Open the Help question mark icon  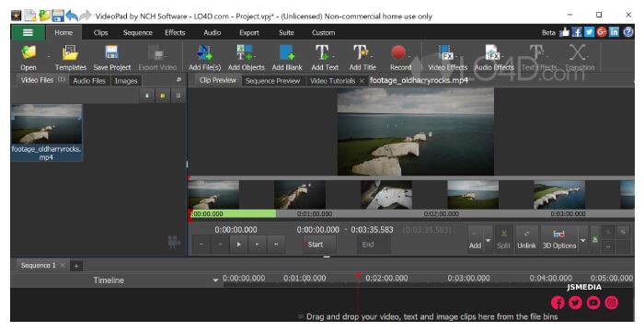628,32
